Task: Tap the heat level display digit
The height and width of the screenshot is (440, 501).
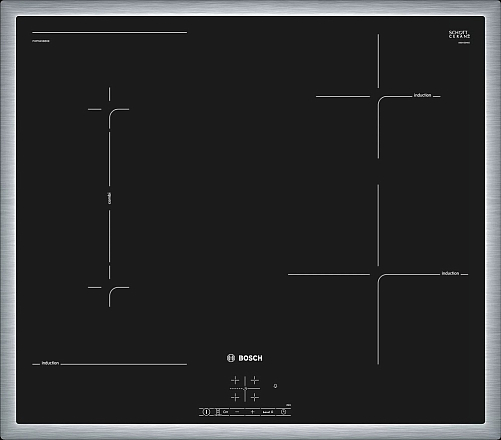Action: (275, 386)
